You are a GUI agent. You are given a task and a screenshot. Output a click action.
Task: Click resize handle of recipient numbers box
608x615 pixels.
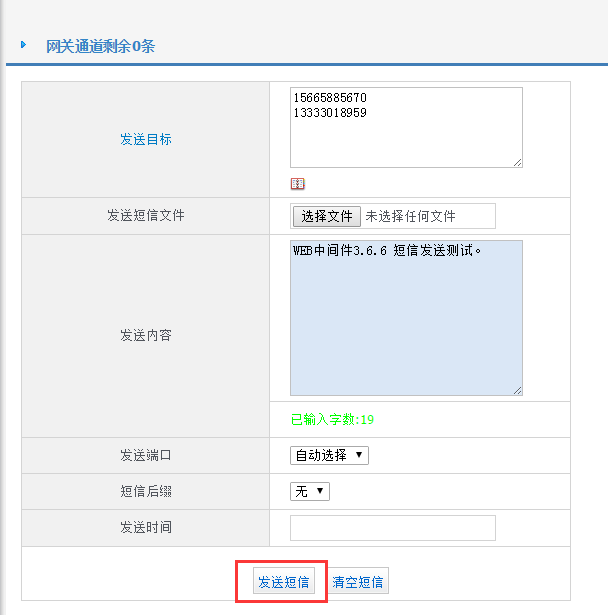tap(517, 162)
